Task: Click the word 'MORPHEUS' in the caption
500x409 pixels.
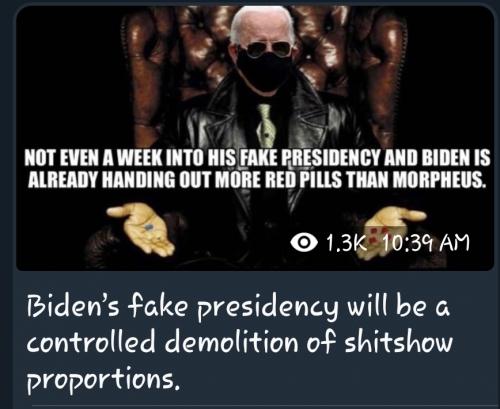Action: pos(438,180)
